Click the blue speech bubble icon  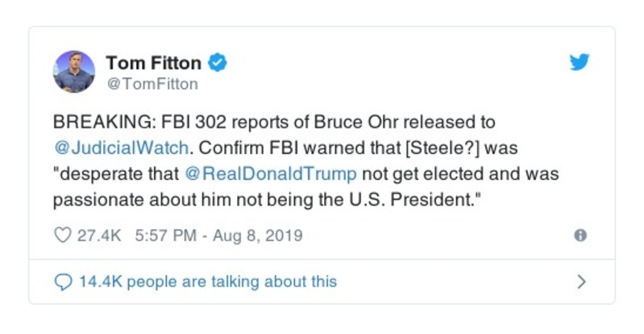pyautogui.click(x=63, y=282)
